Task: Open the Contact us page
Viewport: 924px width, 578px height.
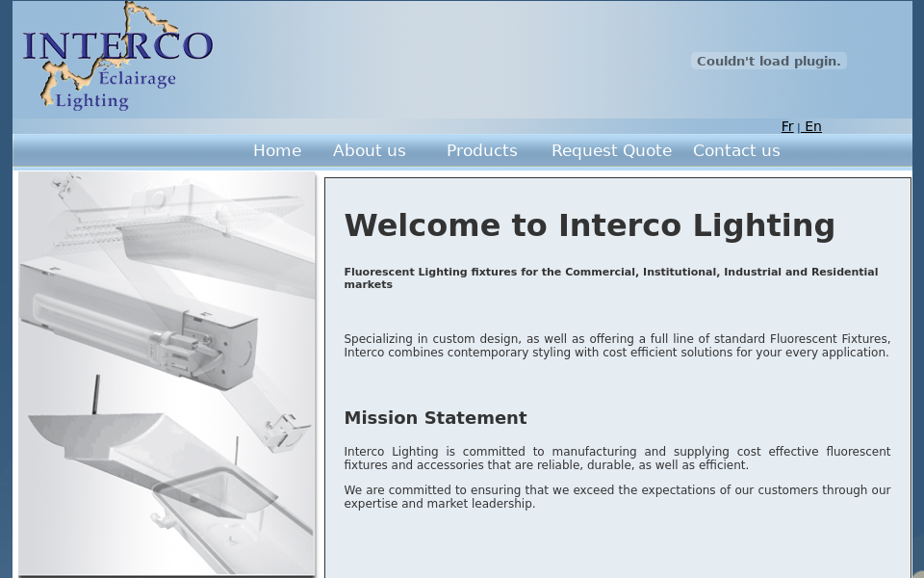Action: pyautogui.click(x=736, y=150)
